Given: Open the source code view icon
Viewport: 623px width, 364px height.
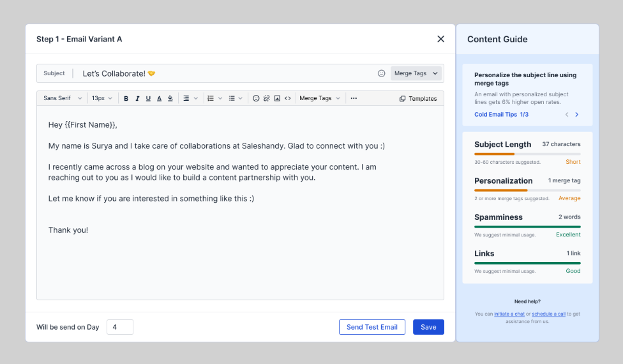Looking at the screenshot, I should click(x=288, y=98).
